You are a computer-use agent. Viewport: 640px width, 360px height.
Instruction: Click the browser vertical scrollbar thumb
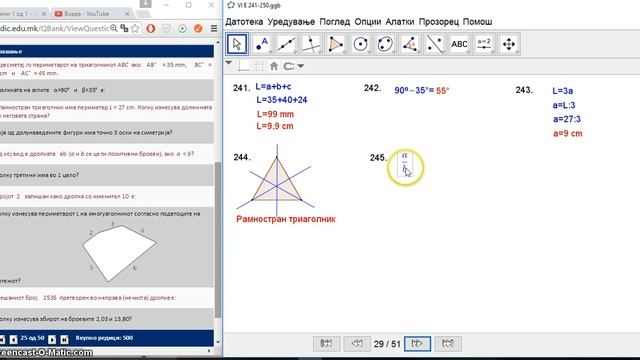click(218, 239)
